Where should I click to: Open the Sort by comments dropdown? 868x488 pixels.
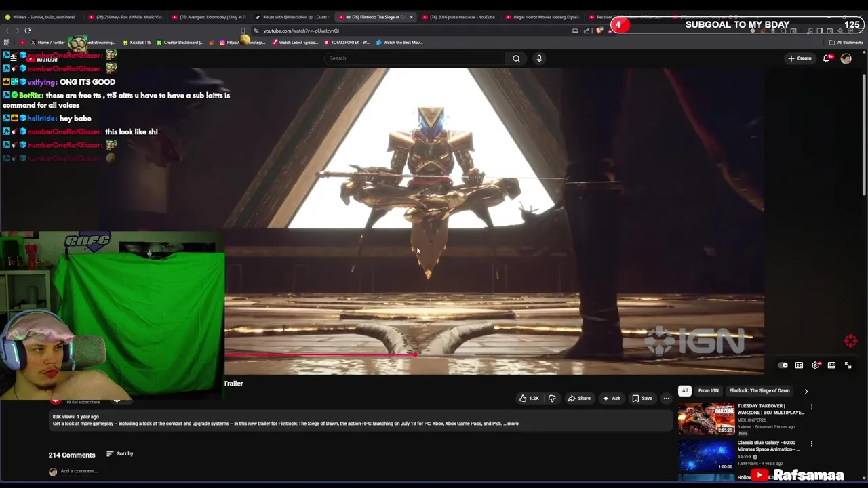click(119, 454)
